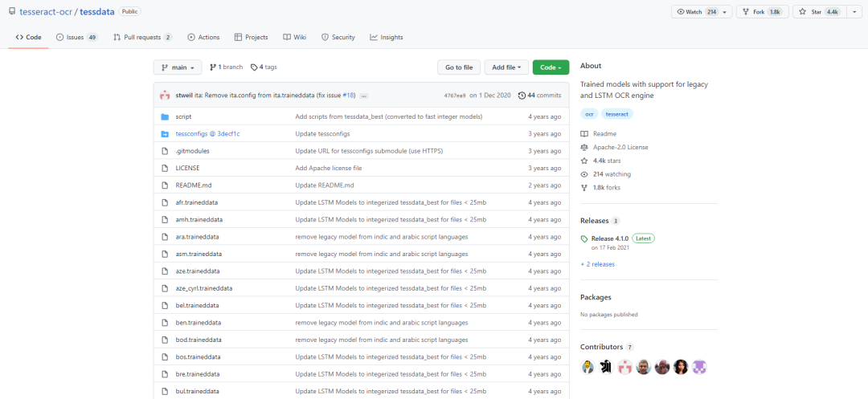Screen dimensions: 868x399
Task: Open the + 2 releases link
Action: [x=597, y=264]
